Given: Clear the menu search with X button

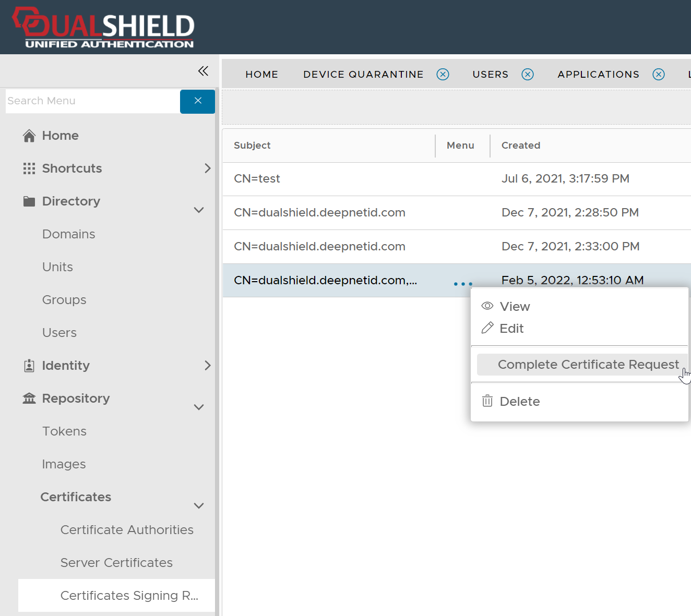Looking at the screenshot, I should (x=197, y=101).
